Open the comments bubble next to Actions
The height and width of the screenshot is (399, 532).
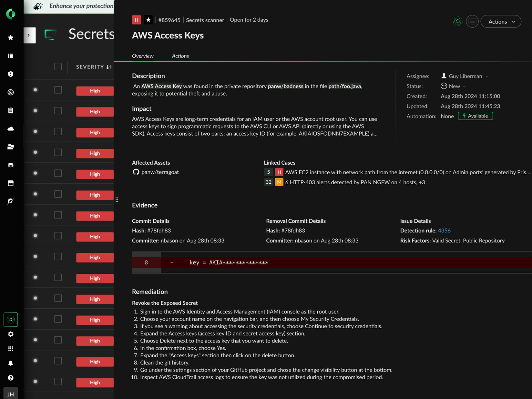tap(472, 21)
